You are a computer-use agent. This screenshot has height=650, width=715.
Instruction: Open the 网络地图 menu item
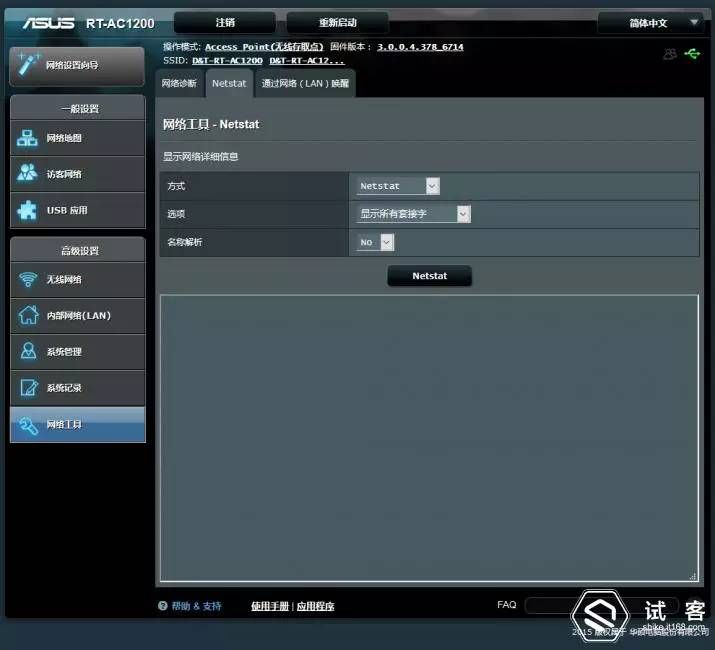[x=78, y=138]
